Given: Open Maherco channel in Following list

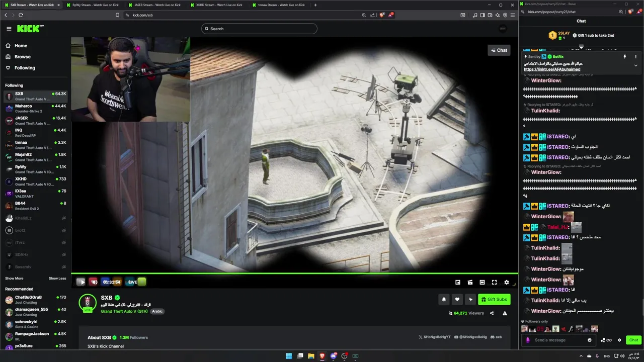Looking at the screenshot, I should click(x=35, y=108).
